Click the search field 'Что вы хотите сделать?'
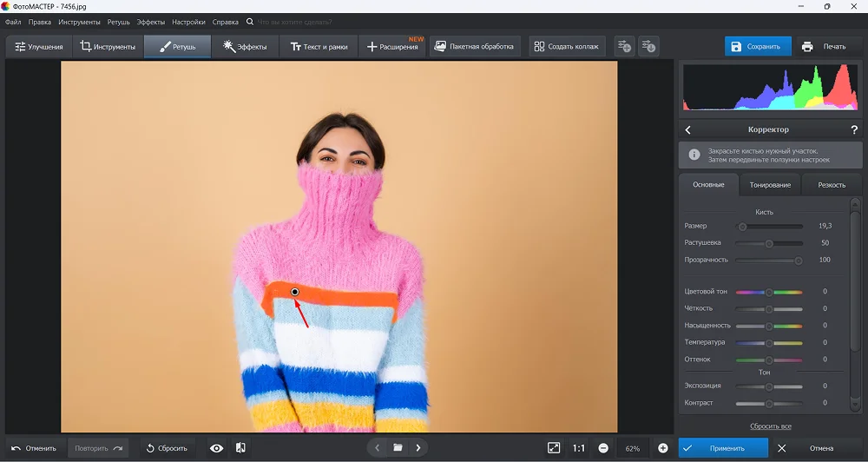Screen dimensions: 868x462 [295, 23]
